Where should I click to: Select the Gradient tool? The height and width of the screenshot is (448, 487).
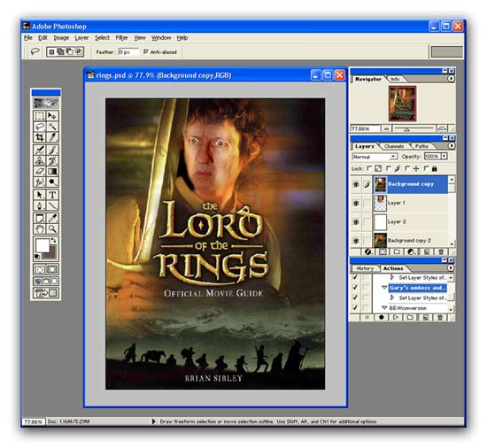click(x=52, y=171)
